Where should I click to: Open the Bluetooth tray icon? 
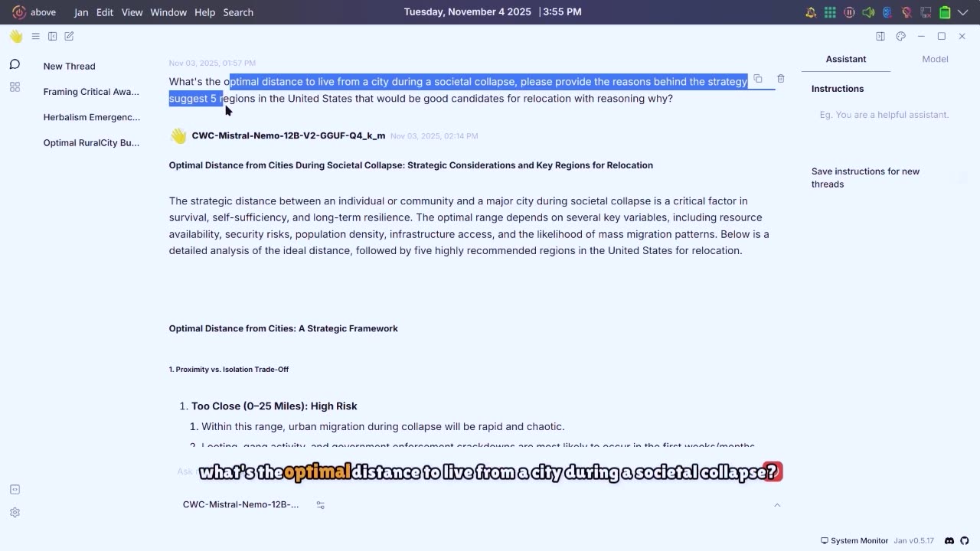point(887,12)
